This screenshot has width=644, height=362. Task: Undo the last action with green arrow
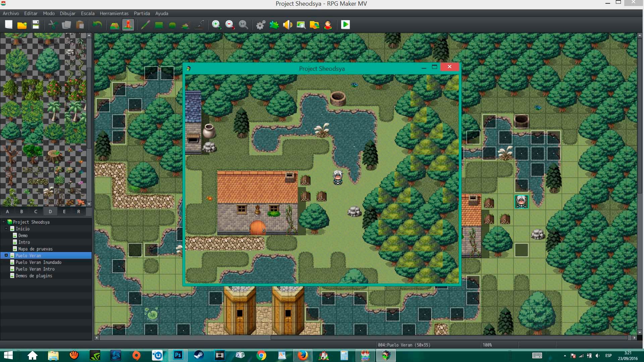[x=97, y=24]
